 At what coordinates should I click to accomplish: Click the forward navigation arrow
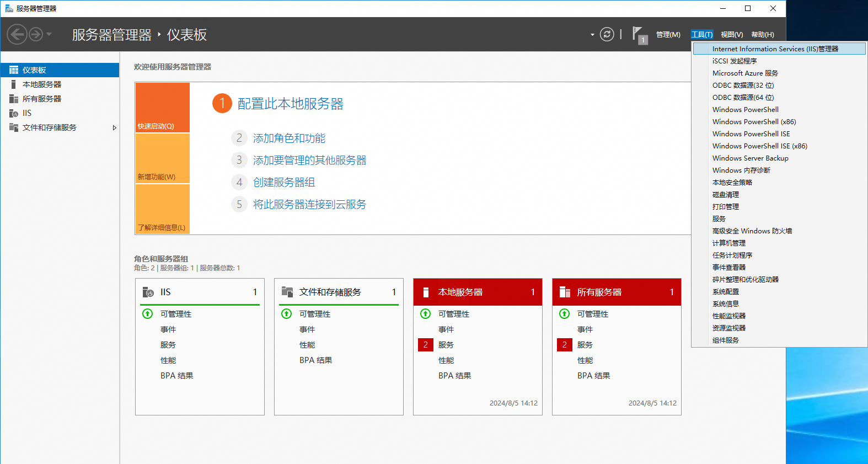[x=36, y=34]
